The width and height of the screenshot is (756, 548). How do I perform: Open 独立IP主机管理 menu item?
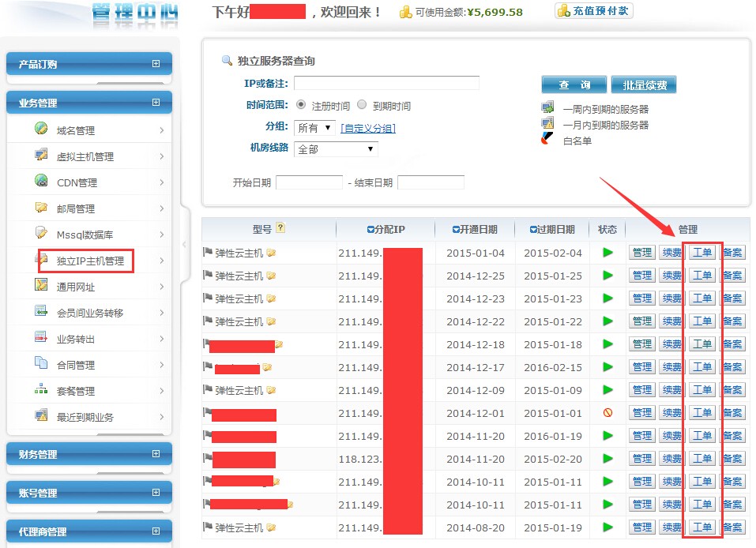[90, 261]
